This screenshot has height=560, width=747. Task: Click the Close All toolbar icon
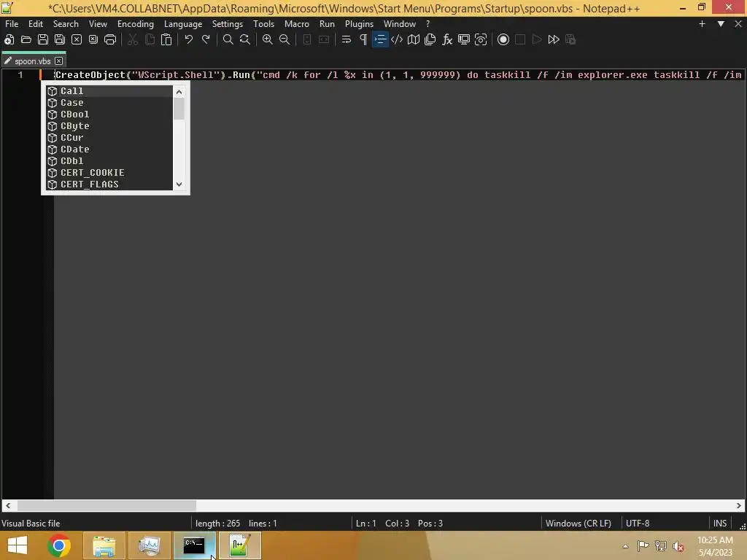pyautogui.click(x=93, y=39)
